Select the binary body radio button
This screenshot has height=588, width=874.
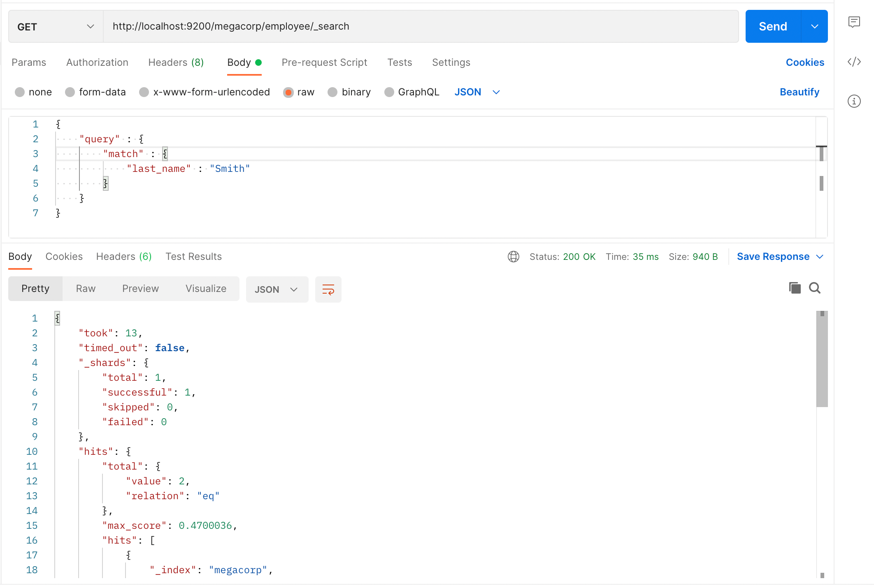coord(332,92)
